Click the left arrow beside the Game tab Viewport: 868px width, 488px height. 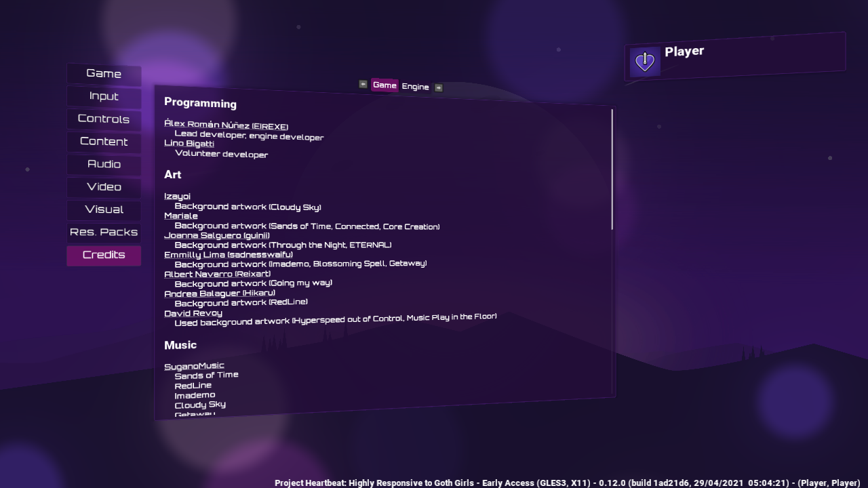[x=363, y=84]
